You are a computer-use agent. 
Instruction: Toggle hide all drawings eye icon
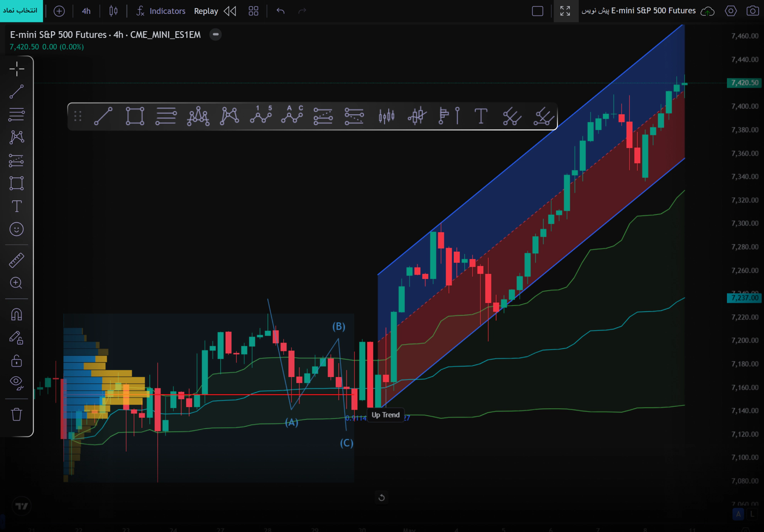[17, 383]
